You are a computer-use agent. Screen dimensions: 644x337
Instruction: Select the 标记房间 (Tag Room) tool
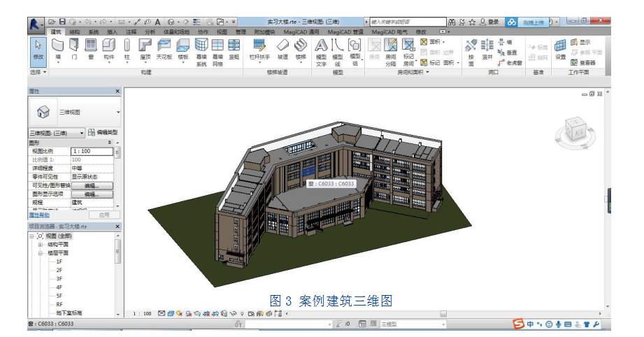(x=408, y=52)
